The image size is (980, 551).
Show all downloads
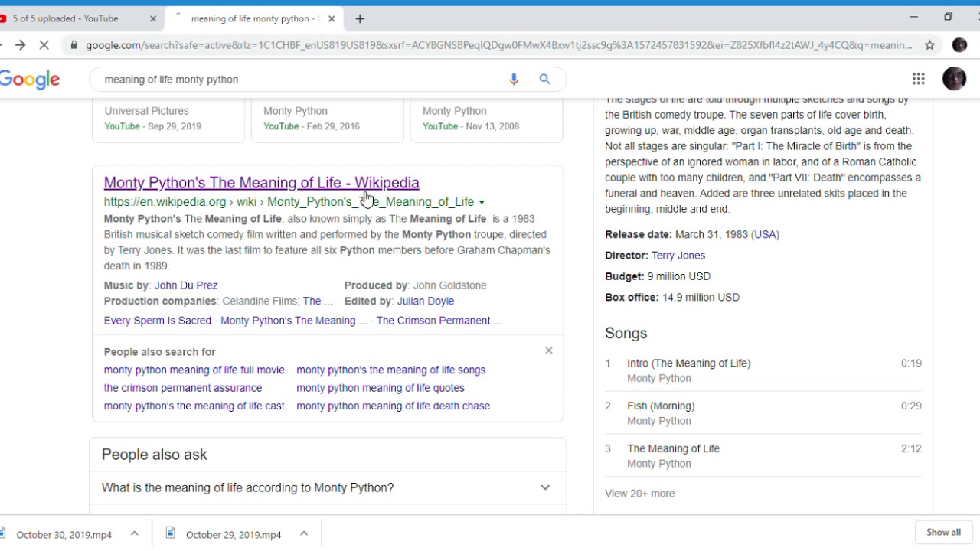click(943, 533)
